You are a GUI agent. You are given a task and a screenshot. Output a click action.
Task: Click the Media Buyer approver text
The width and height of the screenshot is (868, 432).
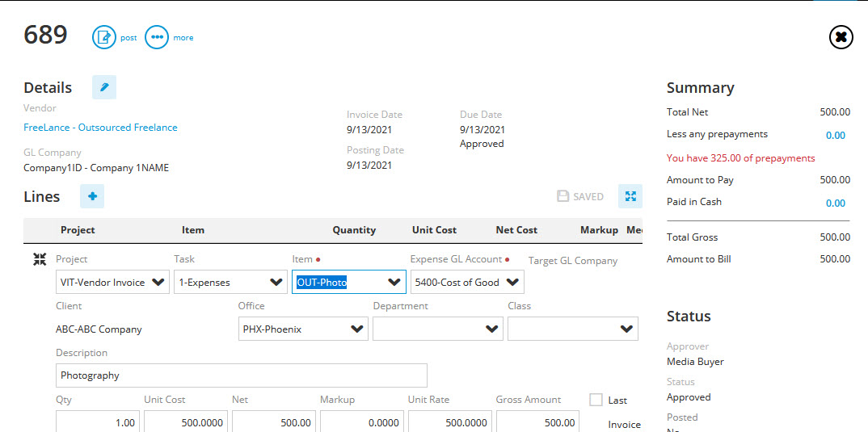695,362
